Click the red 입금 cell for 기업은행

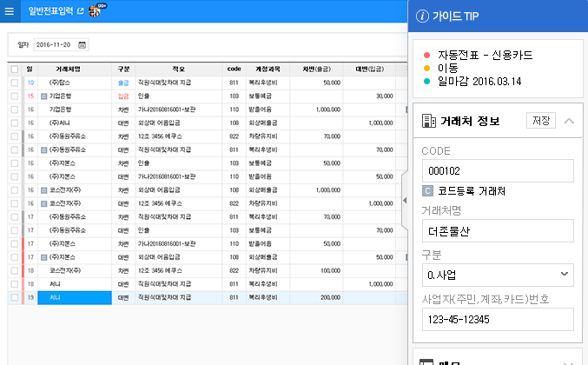point(123,96)
